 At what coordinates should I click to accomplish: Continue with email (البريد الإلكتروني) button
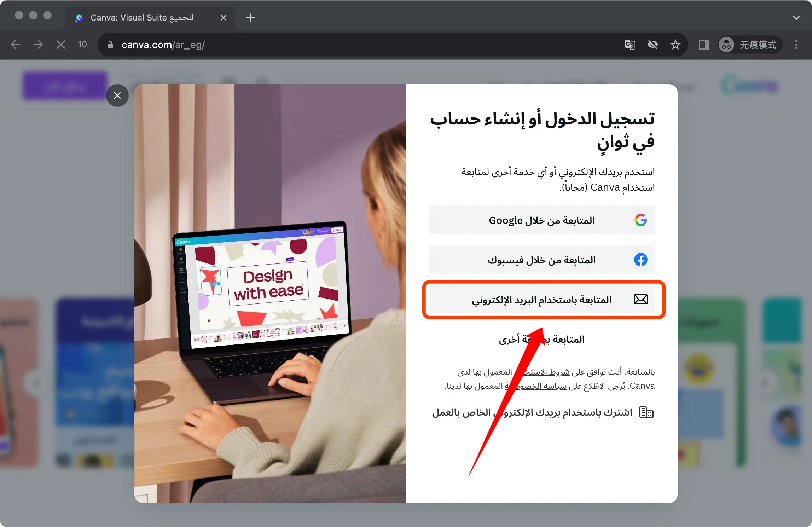pos(541,300)
